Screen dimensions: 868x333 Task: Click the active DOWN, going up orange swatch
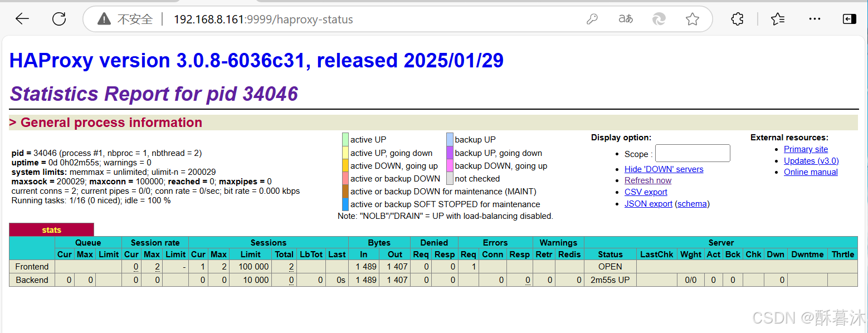(x=345, y=165)
